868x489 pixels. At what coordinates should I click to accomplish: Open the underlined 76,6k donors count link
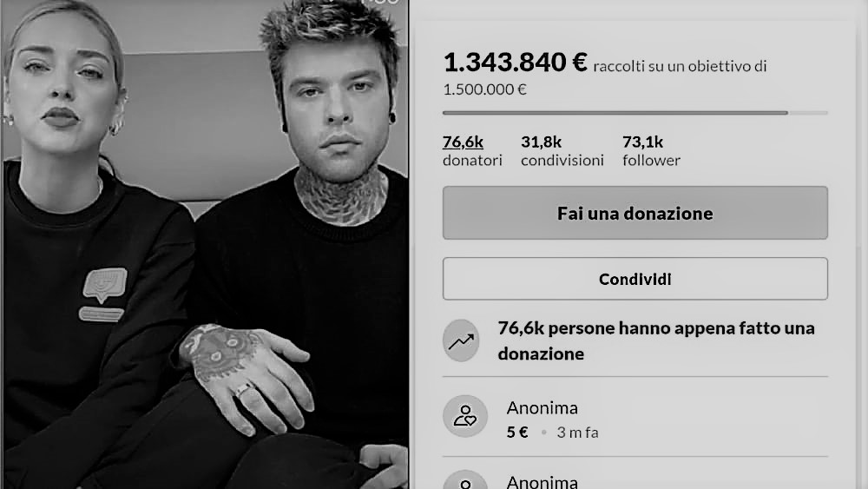click(x=463, y=142)
